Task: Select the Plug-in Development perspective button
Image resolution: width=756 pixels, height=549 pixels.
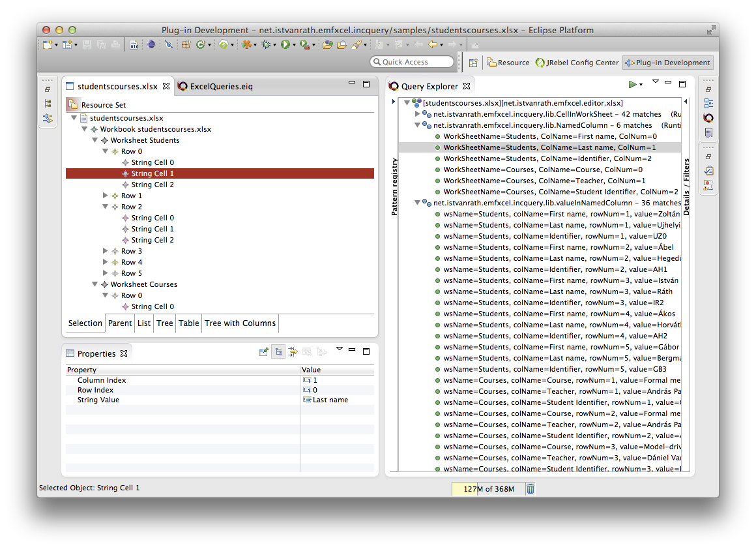Action: click(x=668, y=63)
